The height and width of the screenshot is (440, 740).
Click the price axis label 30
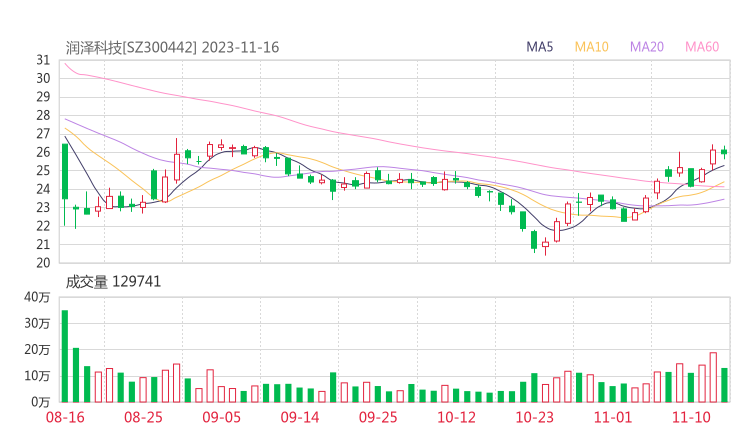tap(43, 78)
